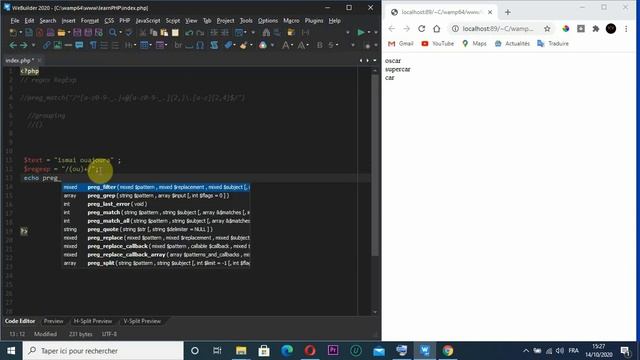Viewport: 640px width, 360px height.
Task: Reload the page in Chrome
Action: point(422,29)
